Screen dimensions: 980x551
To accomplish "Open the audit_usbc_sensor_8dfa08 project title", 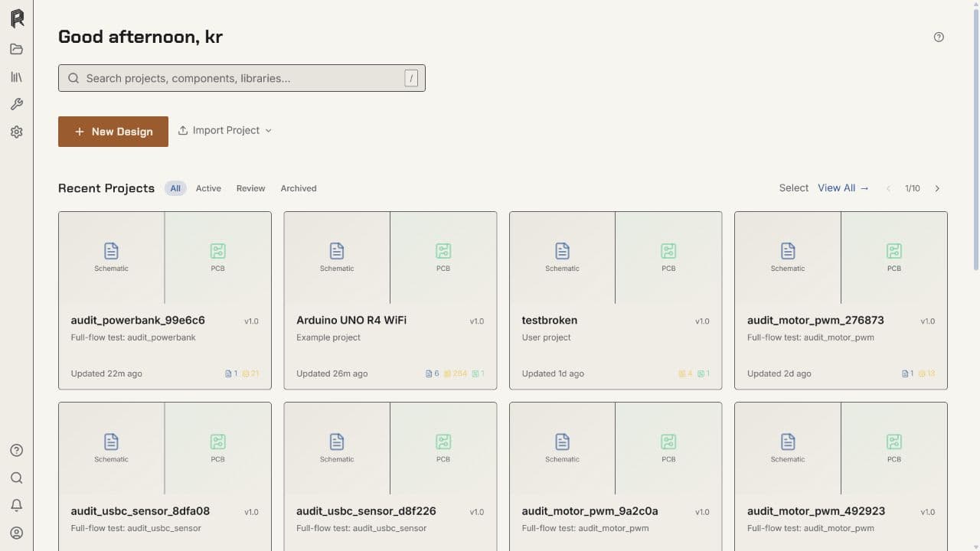I will tap(140, 511).
